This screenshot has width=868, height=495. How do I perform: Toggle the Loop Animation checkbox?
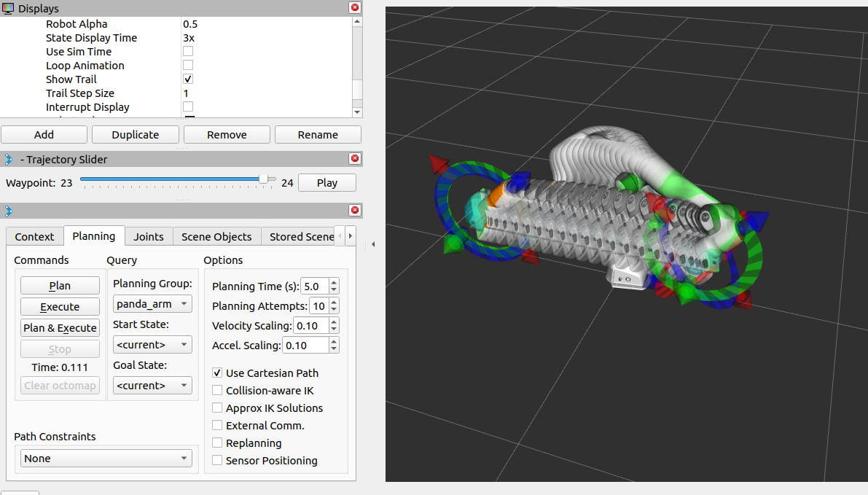point(188,66)
